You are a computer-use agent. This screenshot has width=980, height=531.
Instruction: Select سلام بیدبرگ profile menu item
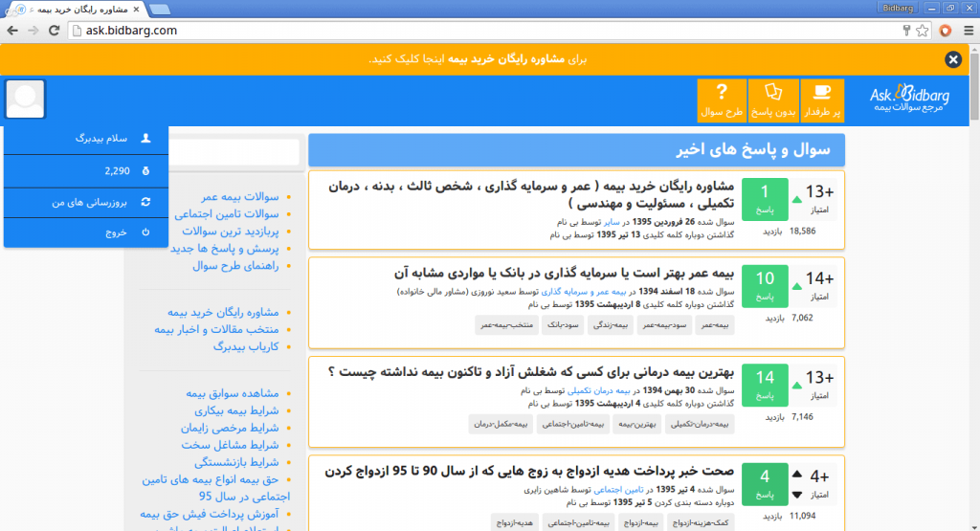coord(86,139)
